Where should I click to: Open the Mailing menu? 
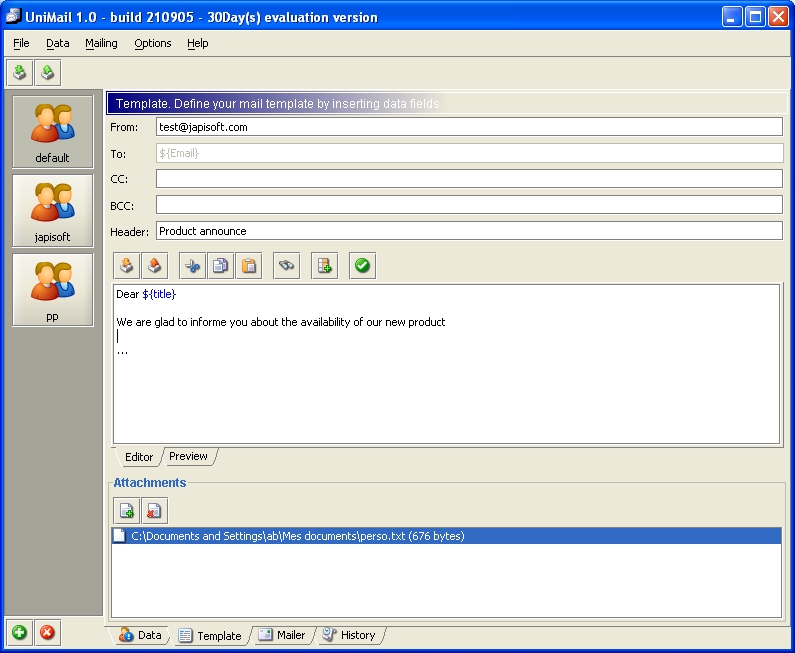pos(101,44)
